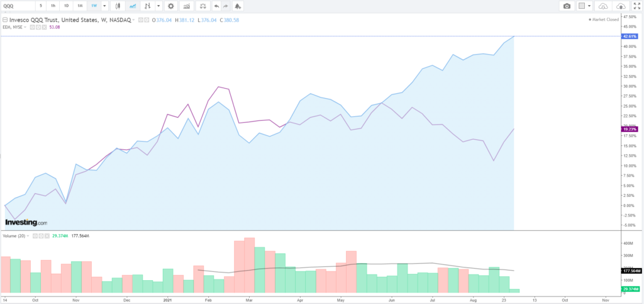644x304 pixels.
Task: Open the compare symbols scales icon
Action: [x=203, y=6]
